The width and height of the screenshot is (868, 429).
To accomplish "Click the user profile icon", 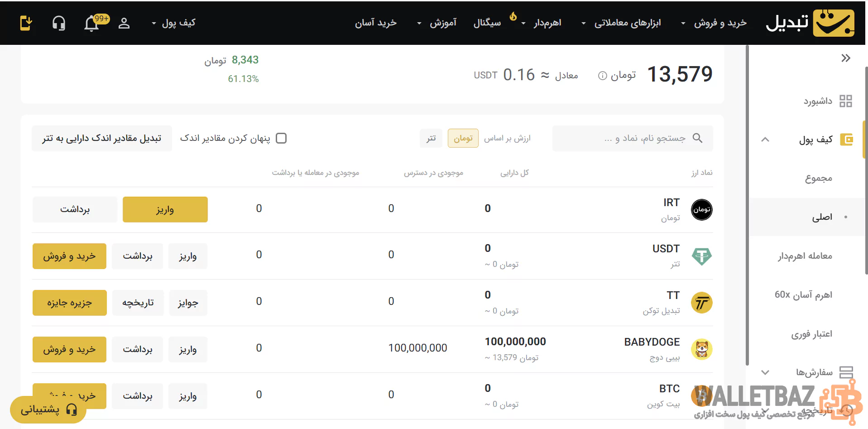I will [124, 23].
